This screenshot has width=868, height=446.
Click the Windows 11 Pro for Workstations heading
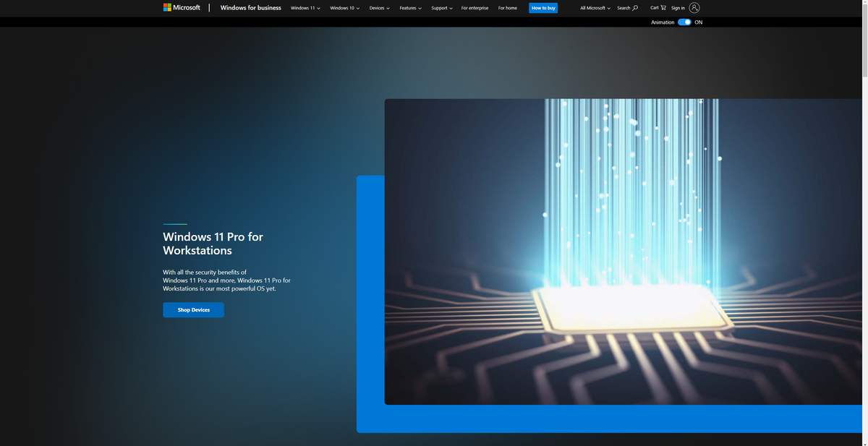click(x=213, y=244)
